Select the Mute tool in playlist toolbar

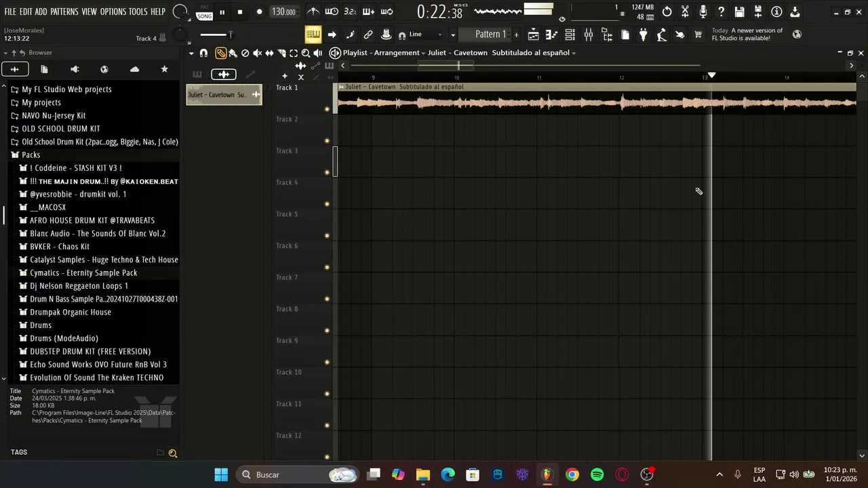pyautogui.click(x=257, y=53)
